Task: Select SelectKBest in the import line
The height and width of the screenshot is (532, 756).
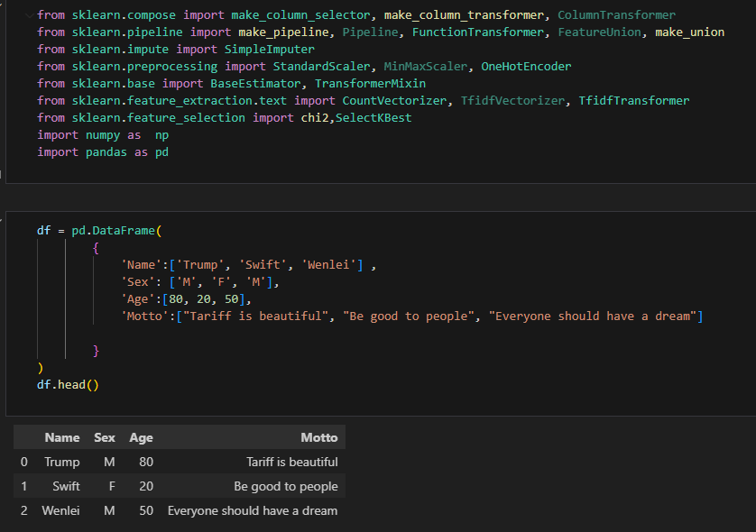Action: click(373, 118)
